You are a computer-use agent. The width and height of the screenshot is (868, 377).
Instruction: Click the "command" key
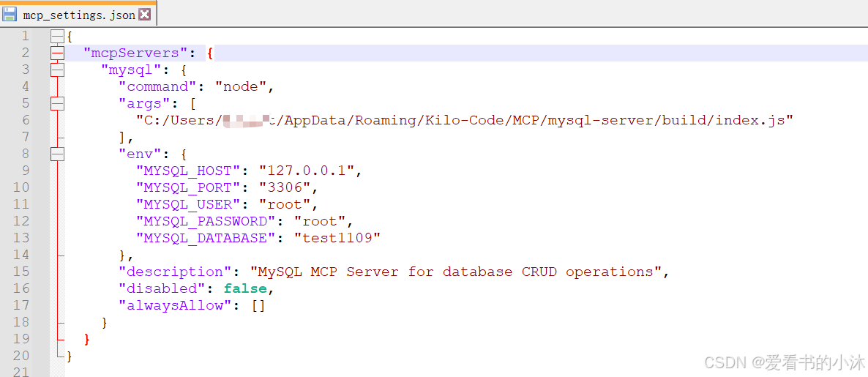point(157,86)
